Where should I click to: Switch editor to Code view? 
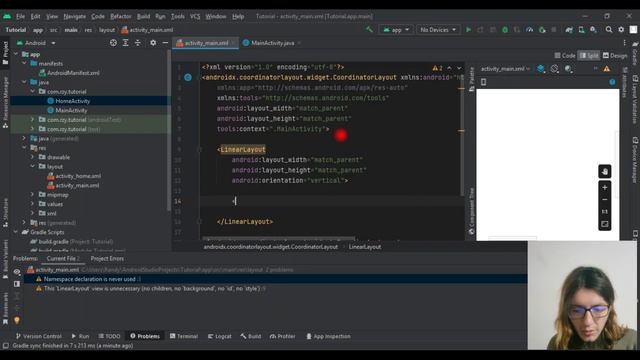tap(565, 56)
